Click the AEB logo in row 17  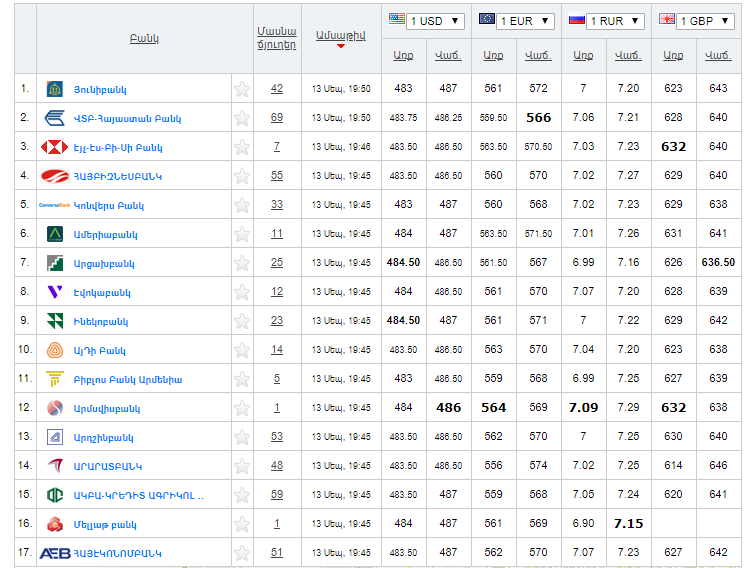[55, 553]
